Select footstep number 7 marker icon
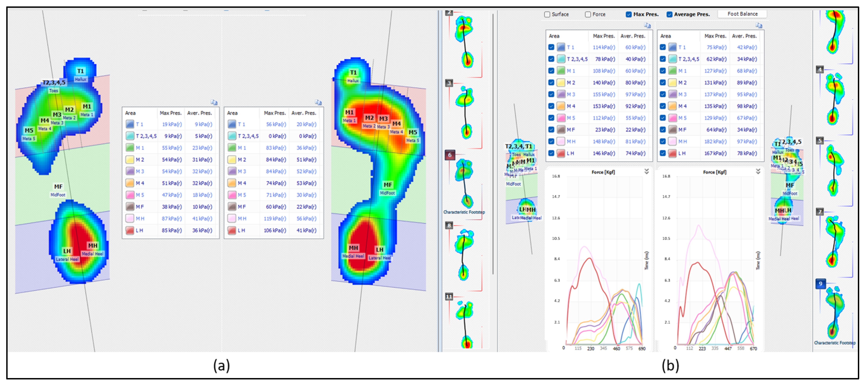Screen dimensions: 868x388 (x=820, y=212)
